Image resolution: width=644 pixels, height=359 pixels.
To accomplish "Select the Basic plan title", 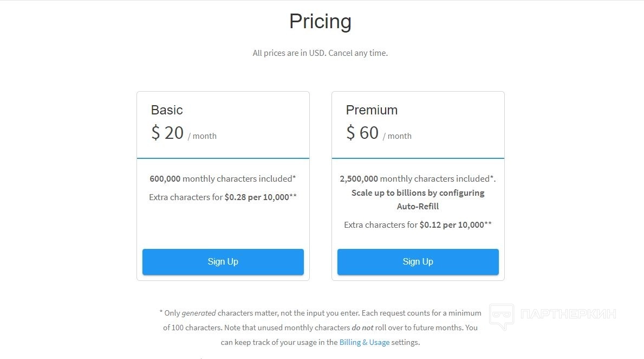I will 167,110.
